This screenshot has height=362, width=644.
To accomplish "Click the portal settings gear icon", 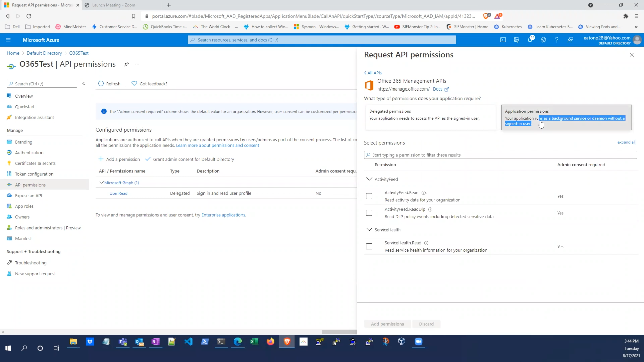I will point(543,40).
